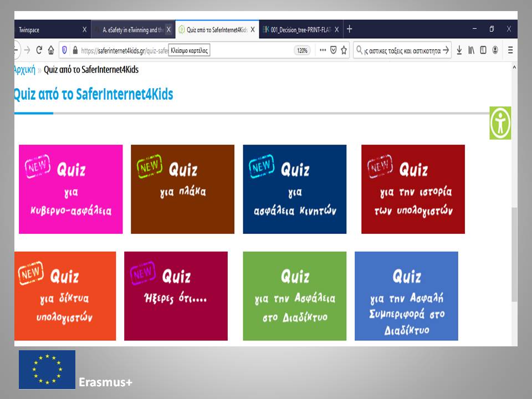The height and width of the screenshot is (399, 532).
Task: Submit search with the arrow button
Action: [x=446, y=50]
